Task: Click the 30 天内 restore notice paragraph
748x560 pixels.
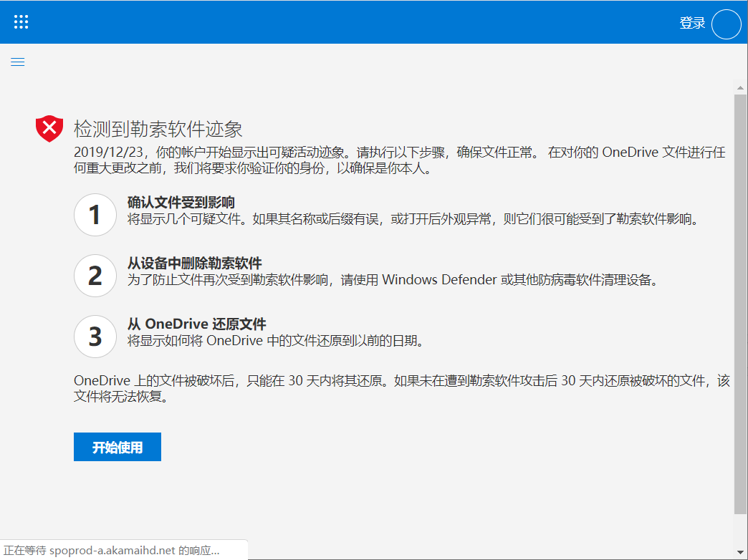Action: coord(402,388)
